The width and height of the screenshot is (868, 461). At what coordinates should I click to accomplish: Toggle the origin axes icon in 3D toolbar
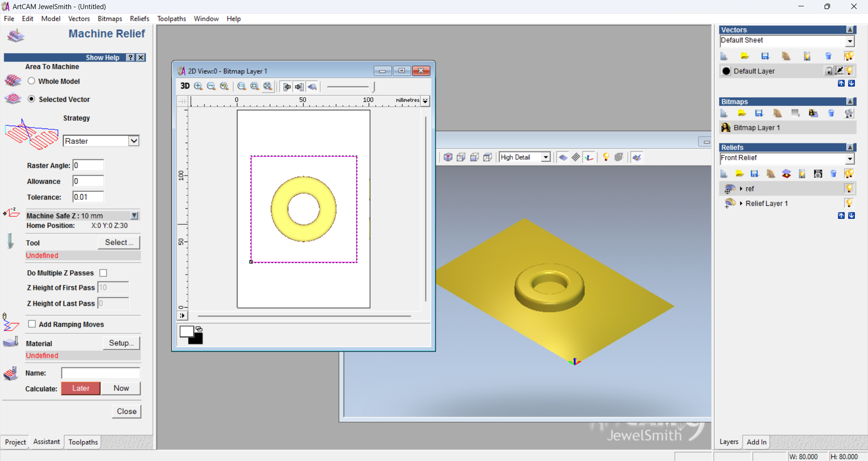[589, 157]
